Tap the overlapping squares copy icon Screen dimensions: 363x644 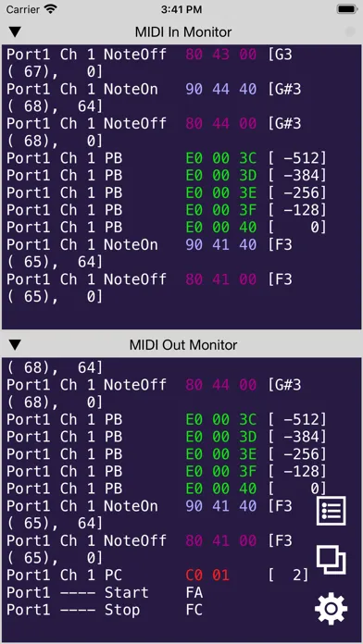click(331, 560)
